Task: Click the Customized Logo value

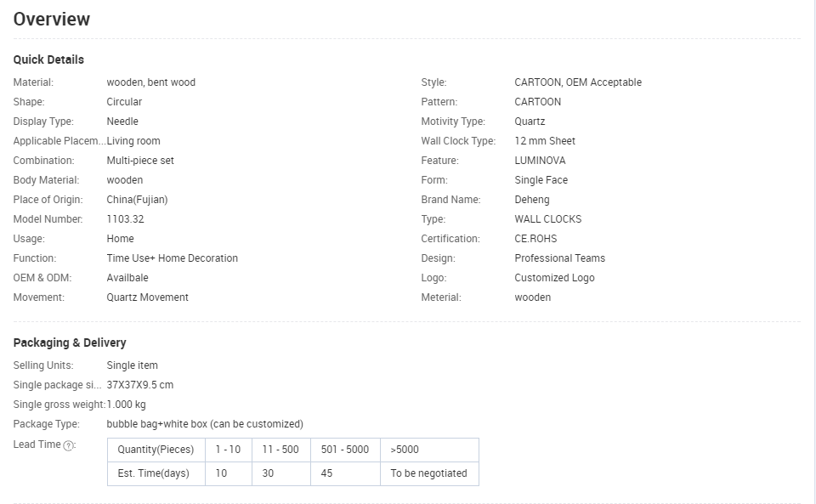Action: pyautogui.click(x=555, y=278)
